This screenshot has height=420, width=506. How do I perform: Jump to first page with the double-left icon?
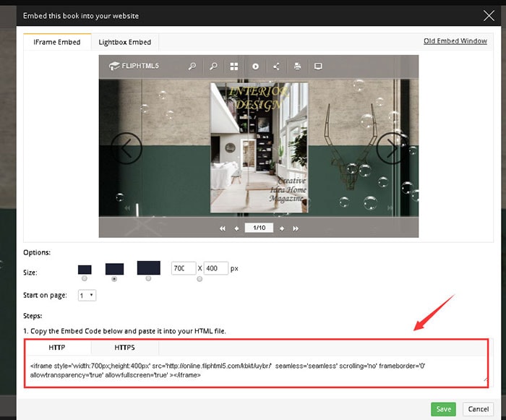[x=223, y=228]
